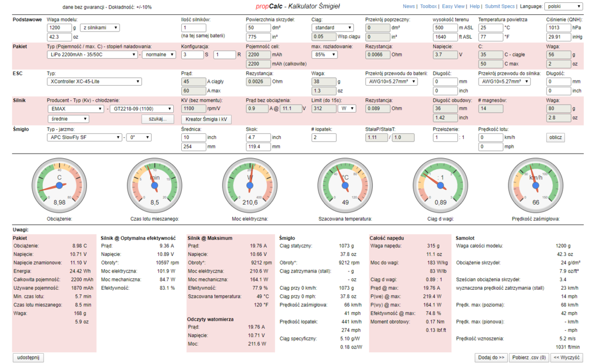Click the Czas lotu mieszanego gauge
The height and width of the screenshot is (364, 589).
154,185
